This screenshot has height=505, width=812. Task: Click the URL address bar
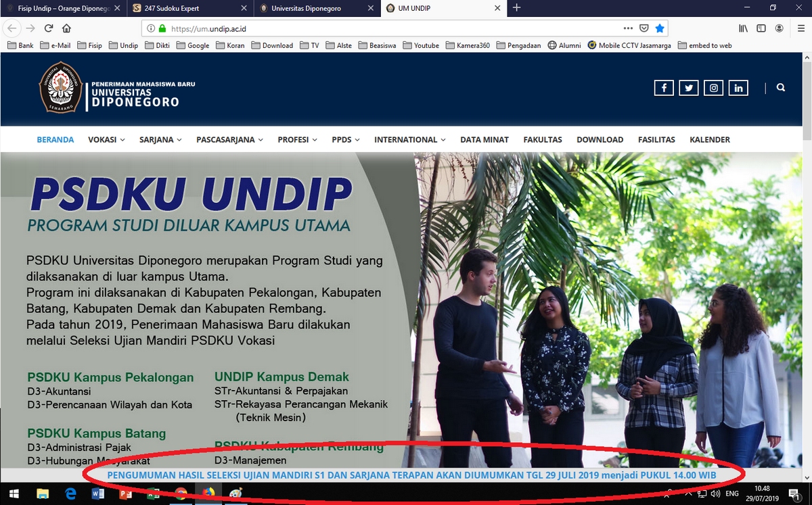point(392,28)
